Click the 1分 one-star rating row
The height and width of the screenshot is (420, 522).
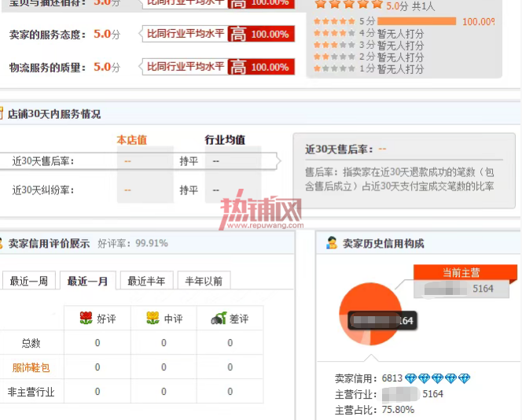[x=369, y=69]
